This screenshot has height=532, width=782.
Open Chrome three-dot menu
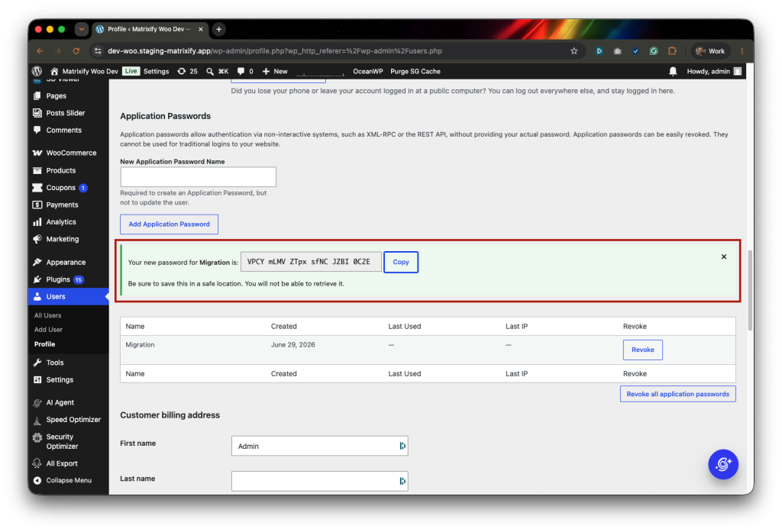(742, 51)
